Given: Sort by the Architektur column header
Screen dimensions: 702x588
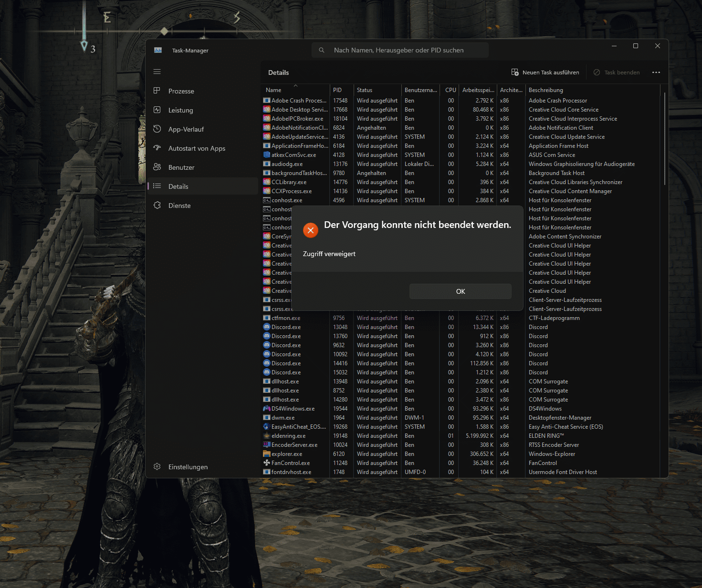Looking at the screenshot, I should pos(511,90).
